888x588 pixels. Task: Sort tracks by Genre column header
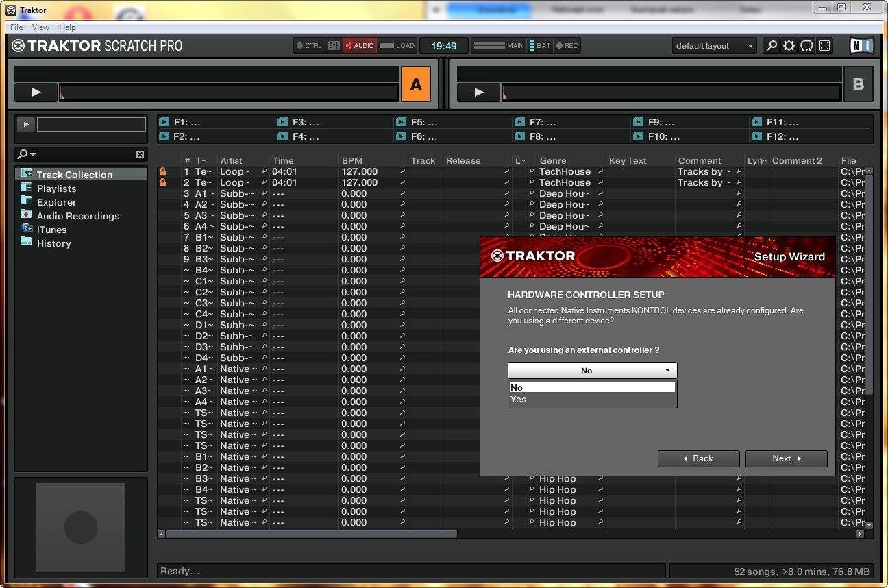pos(553,161)
